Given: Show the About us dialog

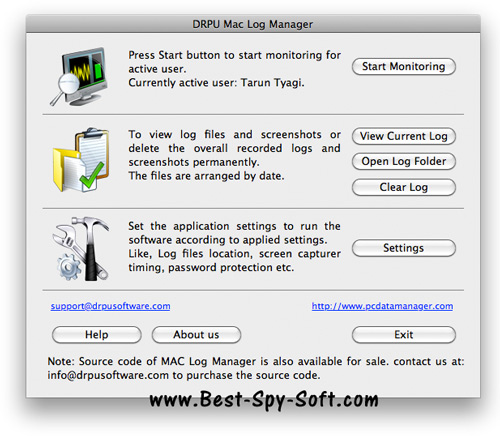Looking at the screenshot, I should (196, 335).
